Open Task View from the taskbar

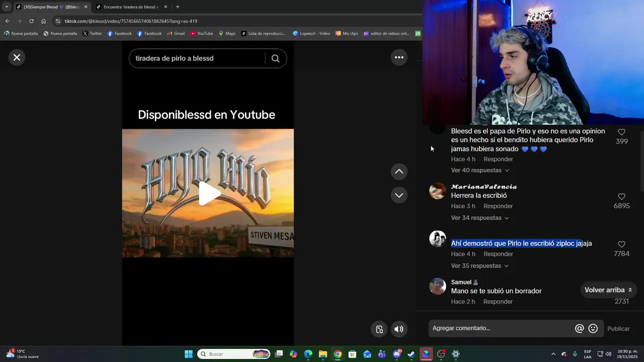279,354
